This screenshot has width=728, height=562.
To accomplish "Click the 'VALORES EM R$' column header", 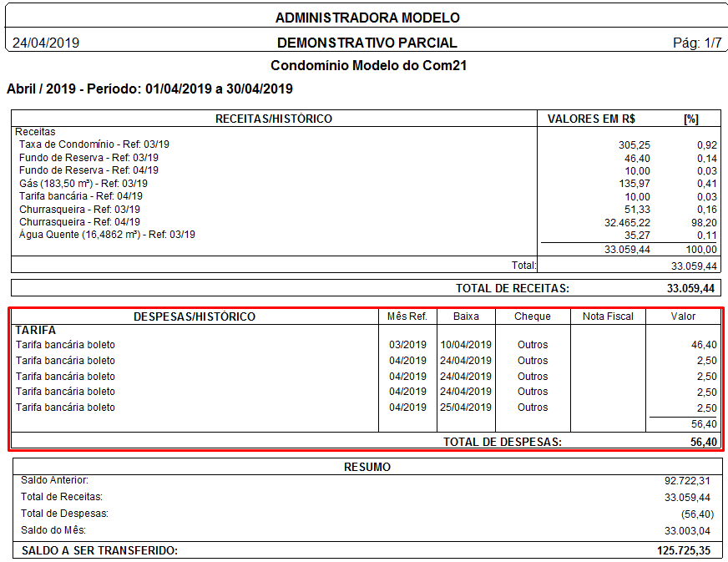I will point(591,119).
